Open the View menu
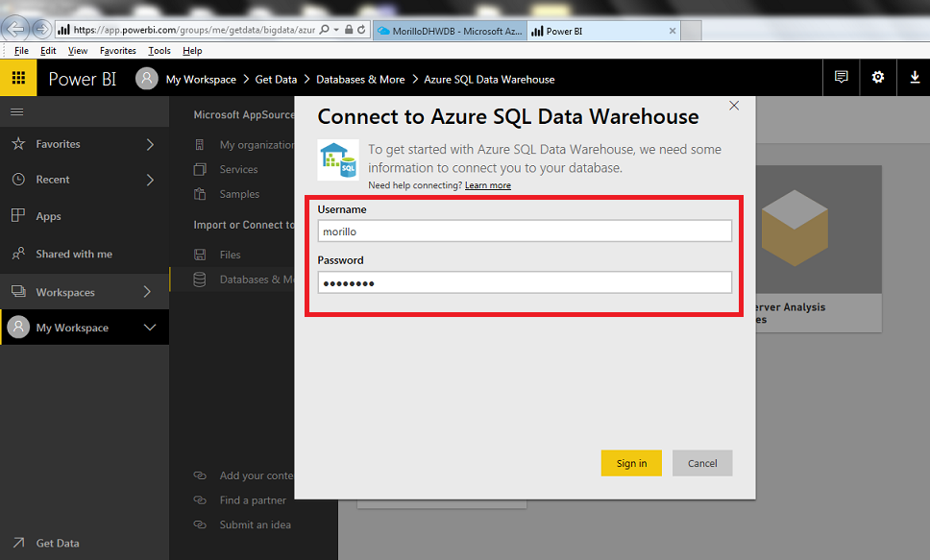Viewport: 930px width, 560px height. click(78, 50)
